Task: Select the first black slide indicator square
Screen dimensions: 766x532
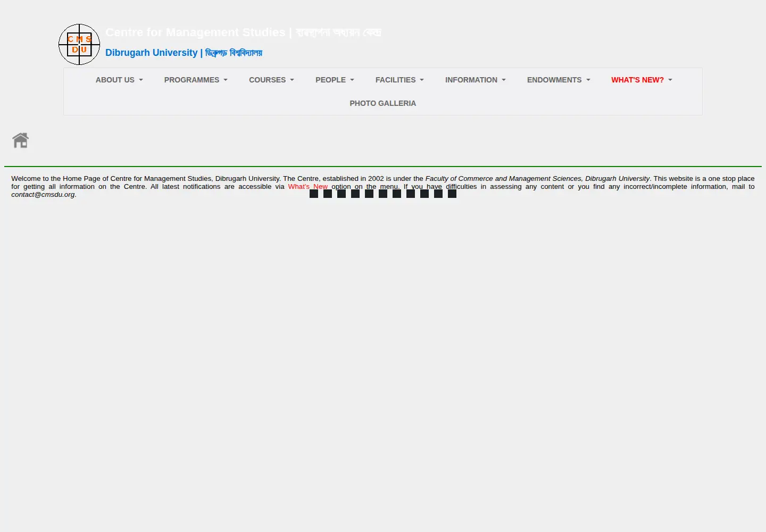Action: pos(314,194)
